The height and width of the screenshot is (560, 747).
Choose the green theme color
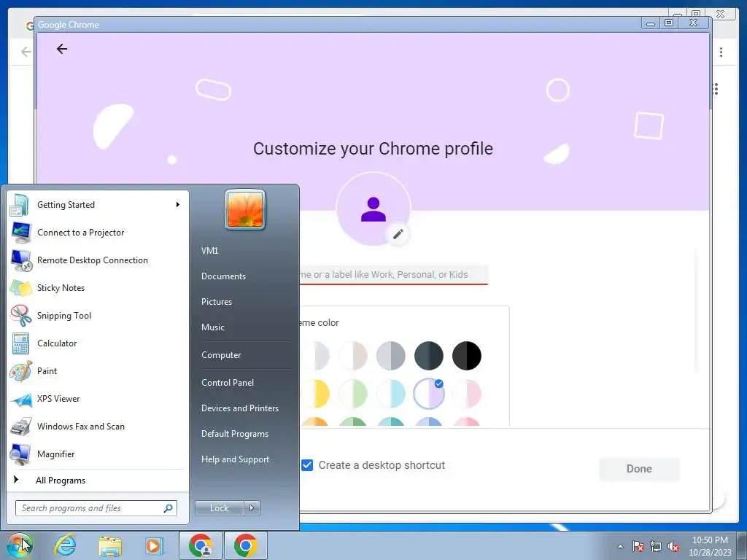click(x=353, y=394)
